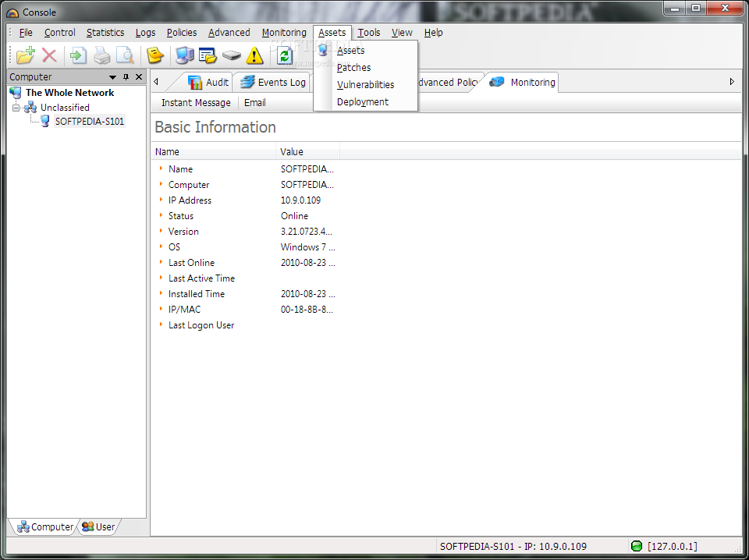Open the Statistics menu
749x560 pixels.
pyautogui.click(x=105, y=33)
